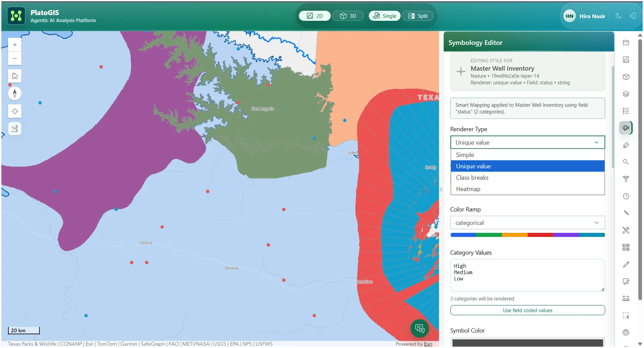Switch to 2D map view
This screenshot has width=644, height=348.
pos(315,16)
